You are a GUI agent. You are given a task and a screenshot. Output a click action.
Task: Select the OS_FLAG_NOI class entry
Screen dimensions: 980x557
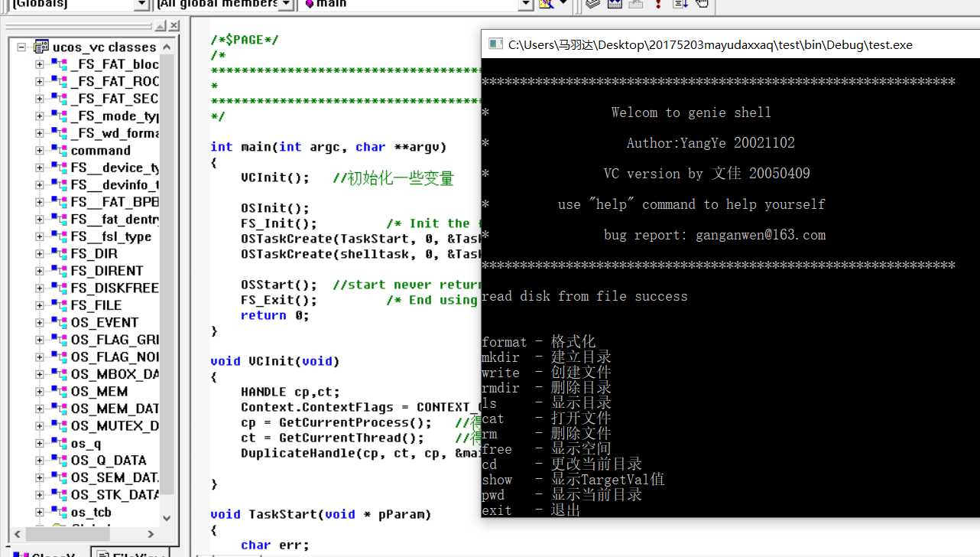coord(115,357)
